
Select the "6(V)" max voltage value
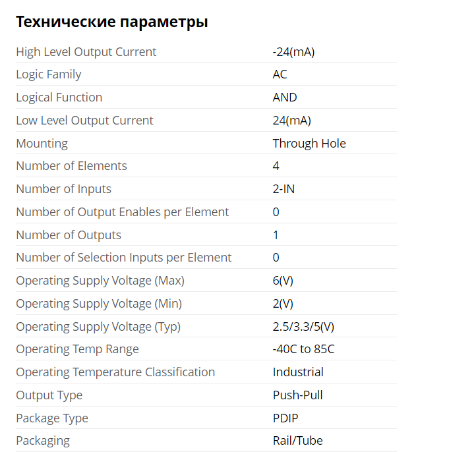pos(283,281)
